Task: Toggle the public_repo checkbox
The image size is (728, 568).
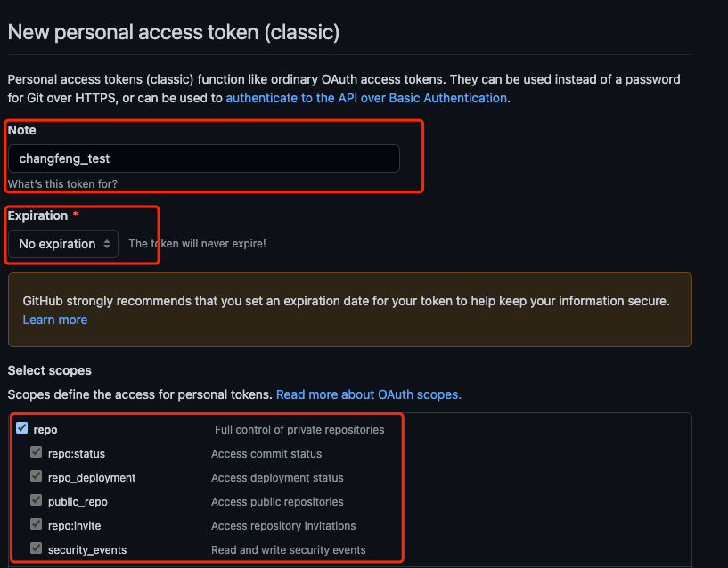Action: point(37,500)
